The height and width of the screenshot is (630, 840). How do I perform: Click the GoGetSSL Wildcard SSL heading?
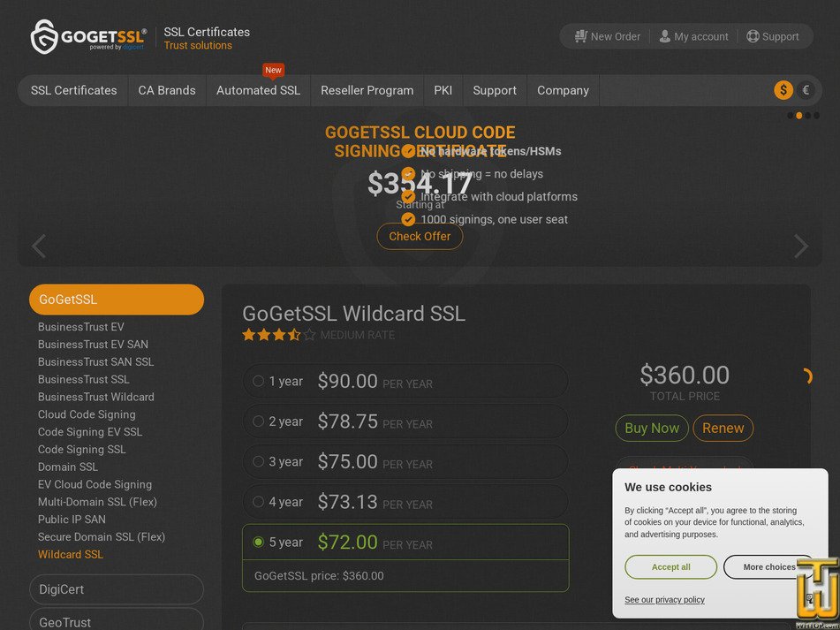(x=353, y=314)
